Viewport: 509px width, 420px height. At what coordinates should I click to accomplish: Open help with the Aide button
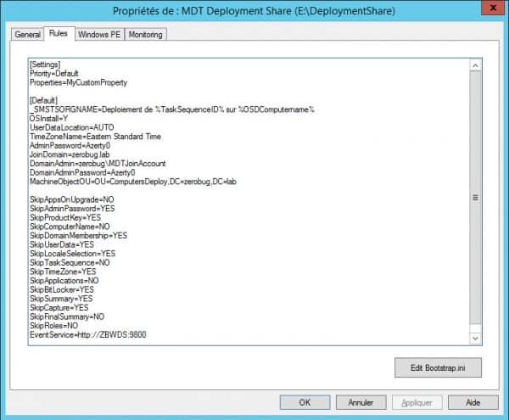(473, 402)
